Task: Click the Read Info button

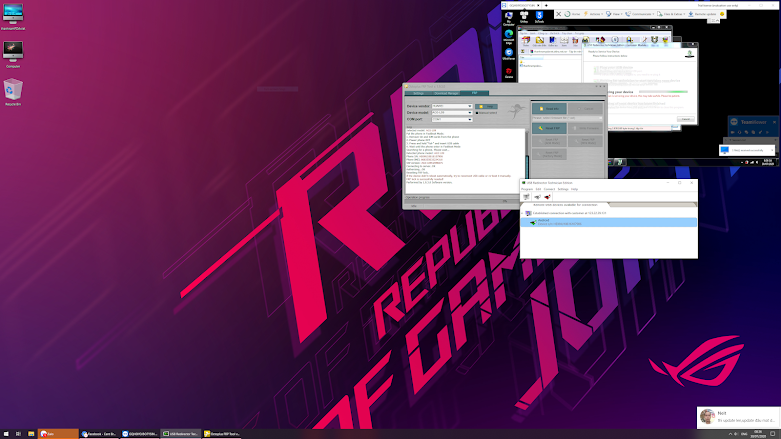Action: click(x=549, y=109)
